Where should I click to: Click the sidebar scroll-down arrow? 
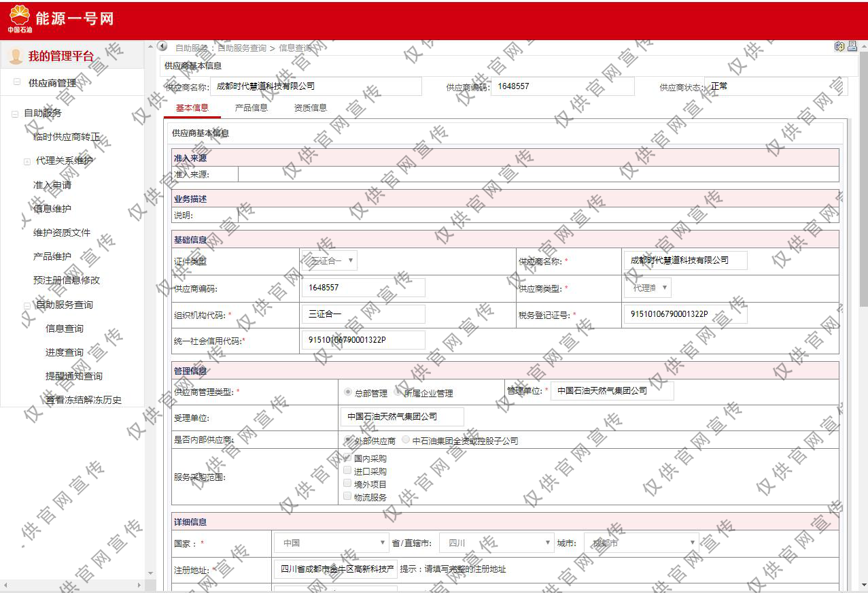pos(150,575)
